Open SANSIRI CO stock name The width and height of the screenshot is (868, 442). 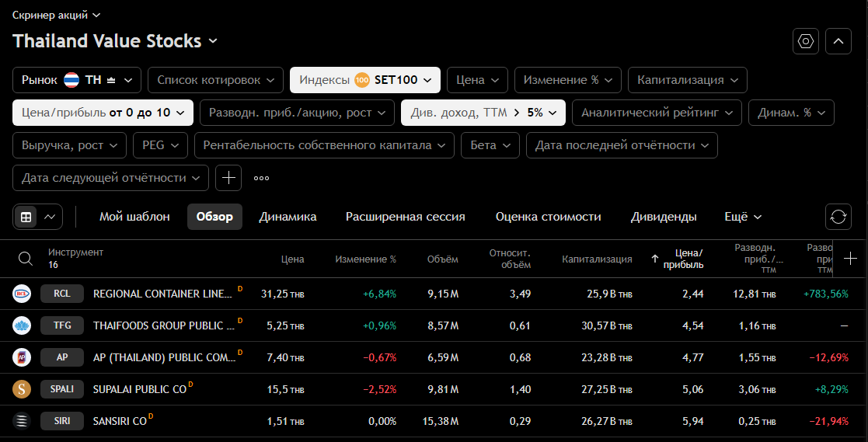point(120,421)
